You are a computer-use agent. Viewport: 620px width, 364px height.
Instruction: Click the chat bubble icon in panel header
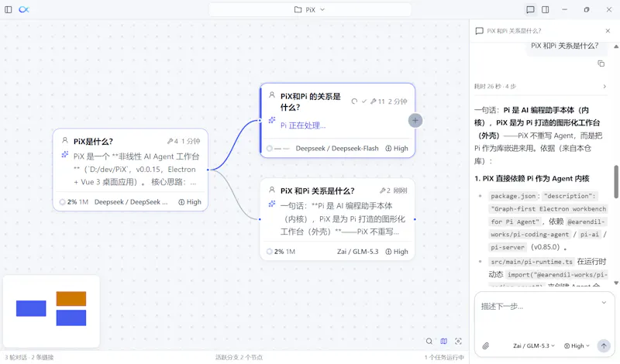pyautogui.click(x=479, y=31)
